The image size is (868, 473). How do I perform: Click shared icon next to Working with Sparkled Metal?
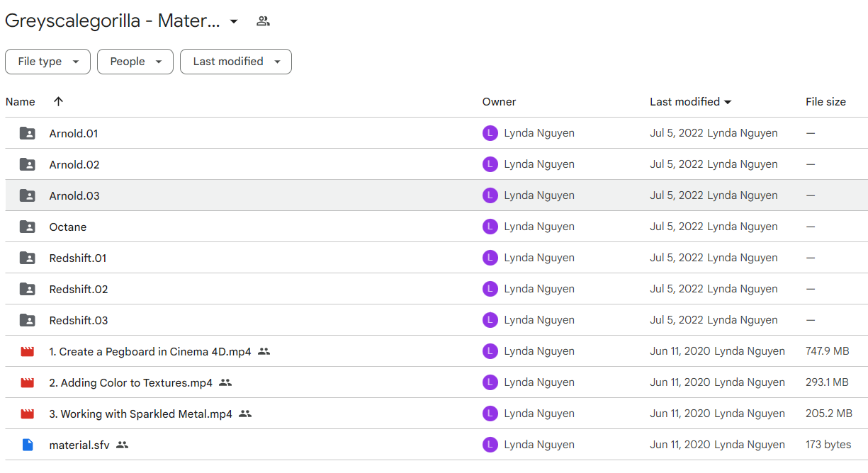245,414
